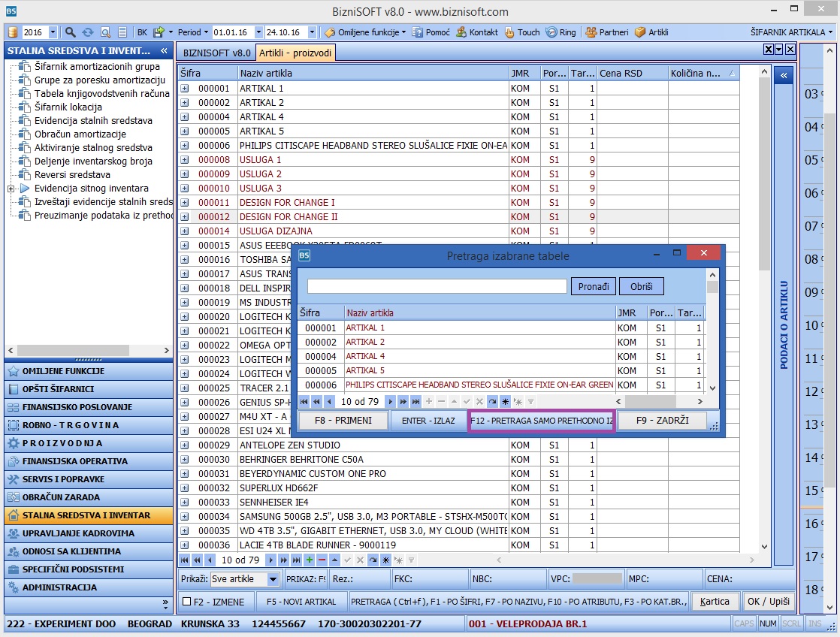Viewport: 840px width, 637px height.
Task: Switch to the BIZNISOFT v8.0 tab
Action: pos(216,53)
